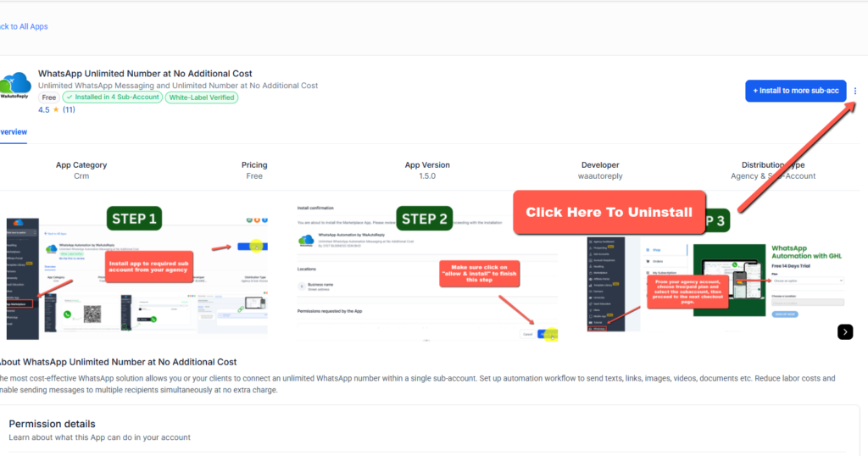Viewport: 868px width, 456px height.
Task: Go back to All Apps link
Action: pyautogui.click(x=24, y=26)
